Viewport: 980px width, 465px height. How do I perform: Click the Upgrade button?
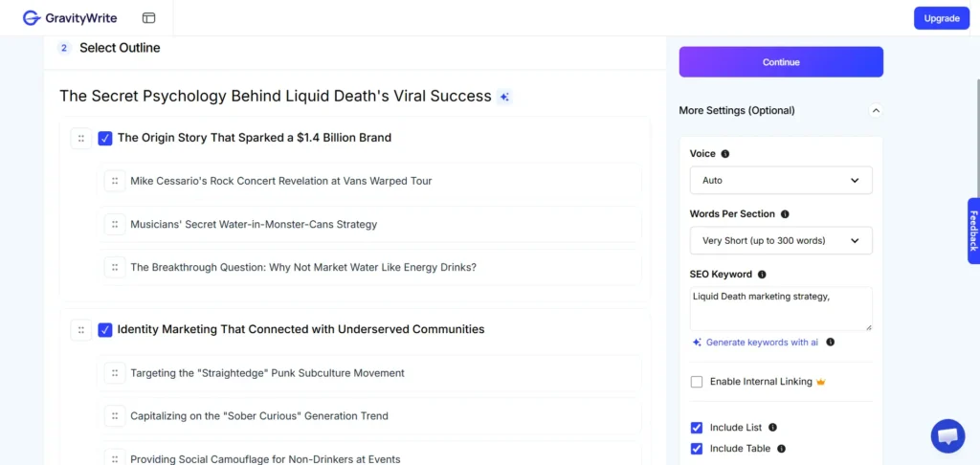click(942, 18)
